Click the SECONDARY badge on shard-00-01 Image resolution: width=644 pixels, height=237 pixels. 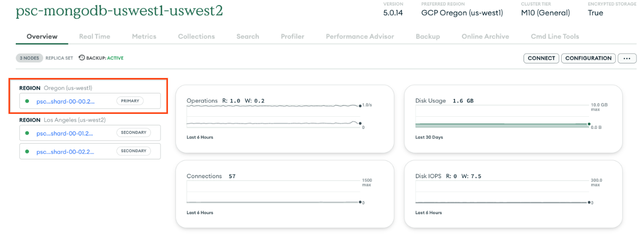[133, 132]
